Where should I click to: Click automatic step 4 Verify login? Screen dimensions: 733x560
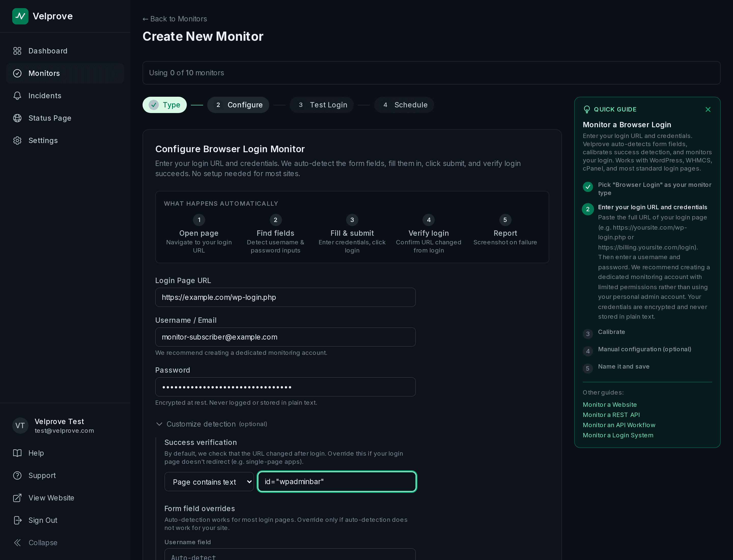(x=429, y=234)
